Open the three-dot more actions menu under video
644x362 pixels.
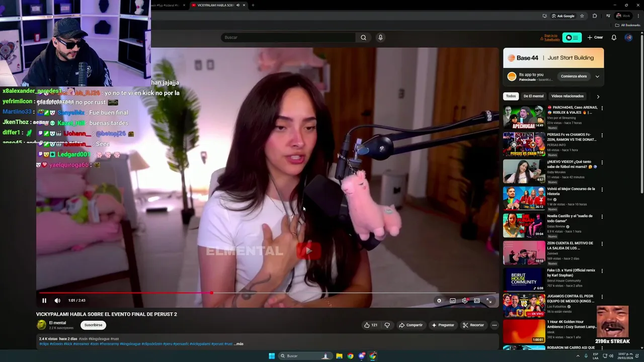[494, 325]
